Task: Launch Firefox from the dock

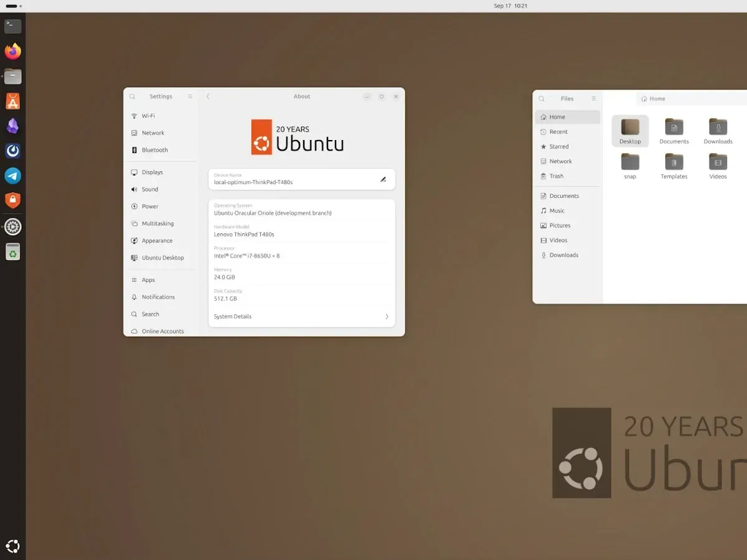Action: pyautogui.click(x=12, y=51)
